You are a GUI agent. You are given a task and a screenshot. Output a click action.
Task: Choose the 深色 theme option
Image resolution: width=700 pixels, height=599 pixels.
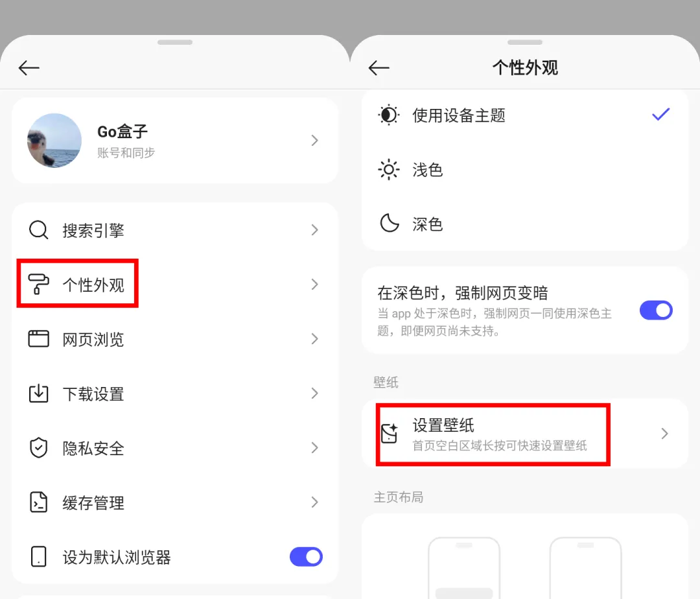[x=525, y=224]
